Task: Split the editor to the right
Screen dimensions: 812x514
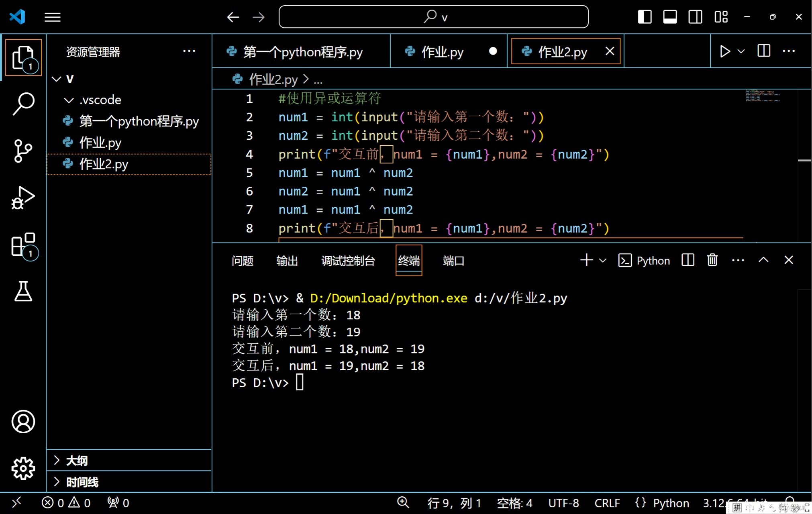Action: [x=764, y=51]
